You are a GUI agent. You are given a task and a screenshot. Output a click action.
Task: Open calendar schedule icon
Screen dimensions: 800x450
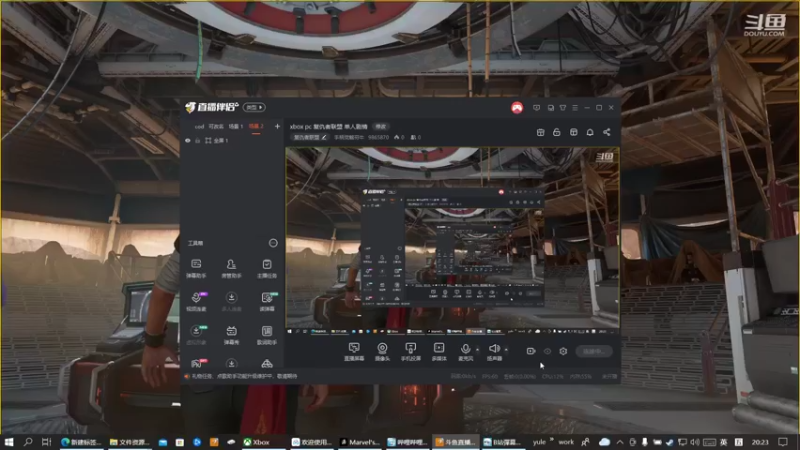tap(540, 132)
